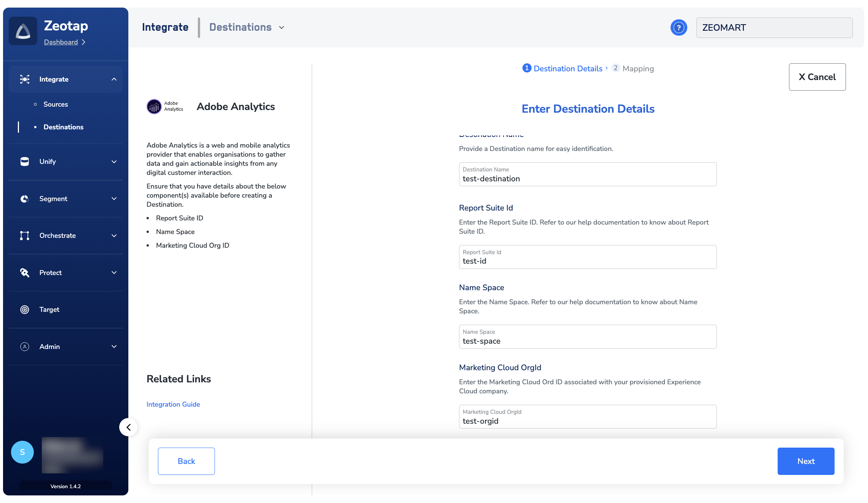Open the Target bullseye icon
Image resolution: width=868 pixels, height=503 pixels.
24,309
